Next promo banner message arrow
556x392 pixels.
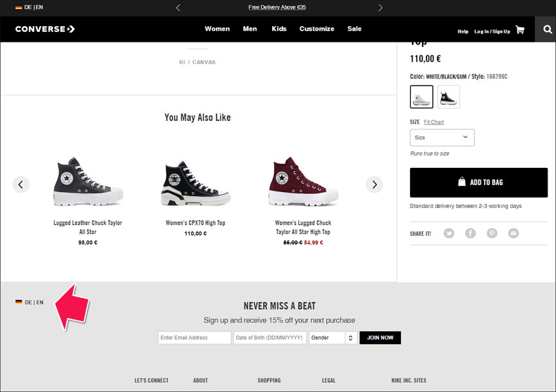click(380, 7)
